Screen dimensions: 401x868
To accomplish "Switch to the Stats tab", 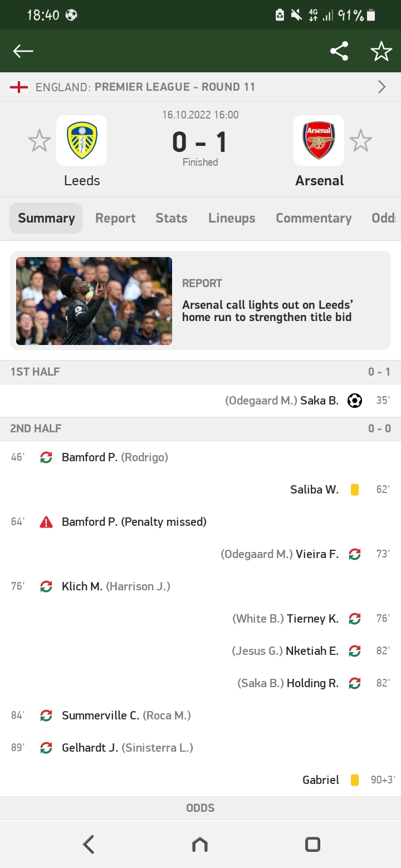I will (172, 218).
